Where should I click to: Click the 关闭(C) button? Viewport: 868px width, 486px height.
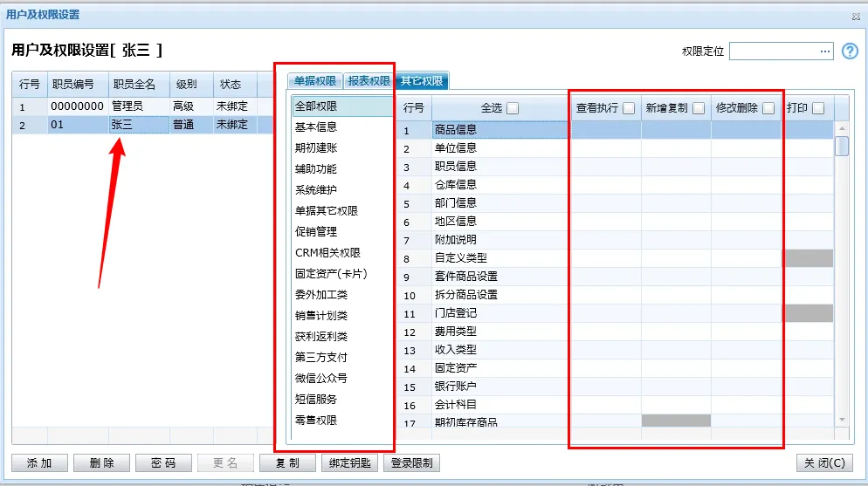[x=824, y=462]
